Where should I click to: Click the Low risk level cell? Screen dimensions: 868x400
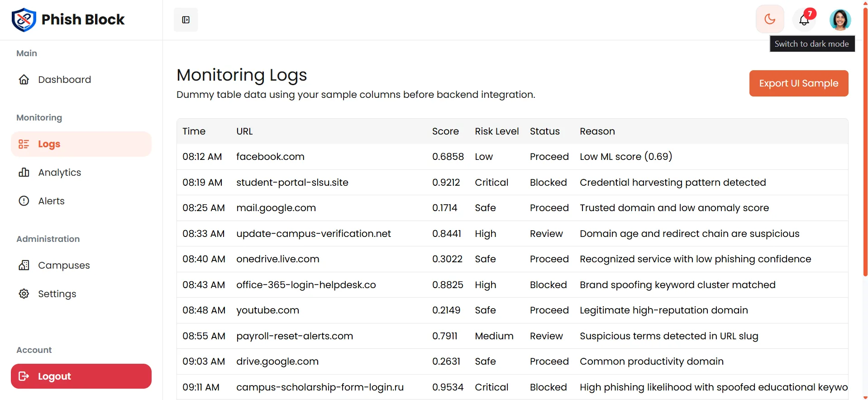[x=484, y=157]
